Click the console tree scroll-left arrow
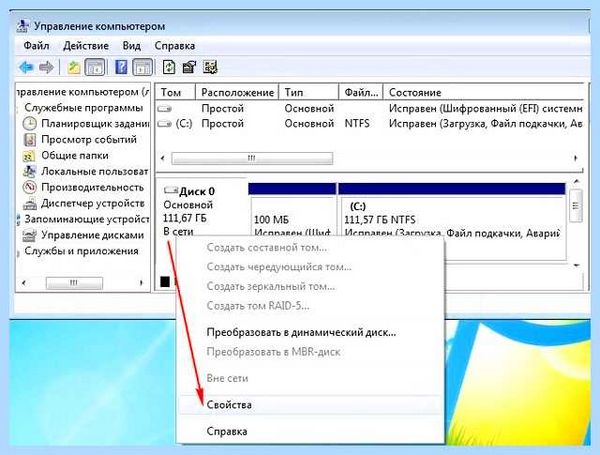The width and height of the screenshot is (600, 455). 24,283
